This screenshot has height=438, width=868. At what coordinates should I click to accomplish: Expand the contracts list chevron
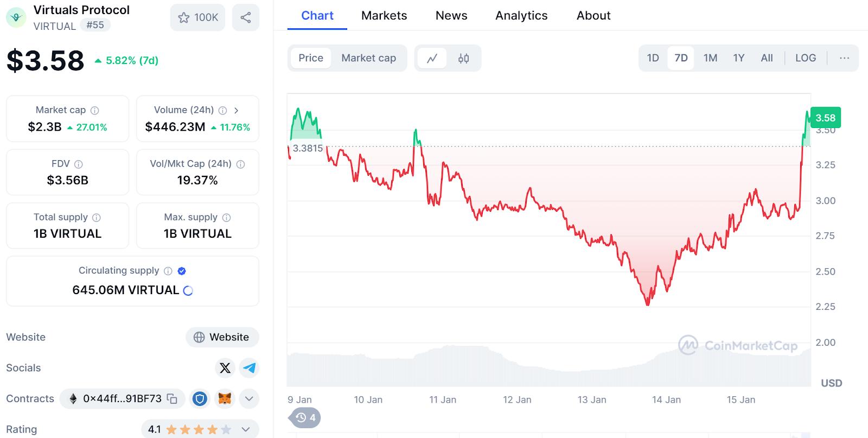click(249, 399)
